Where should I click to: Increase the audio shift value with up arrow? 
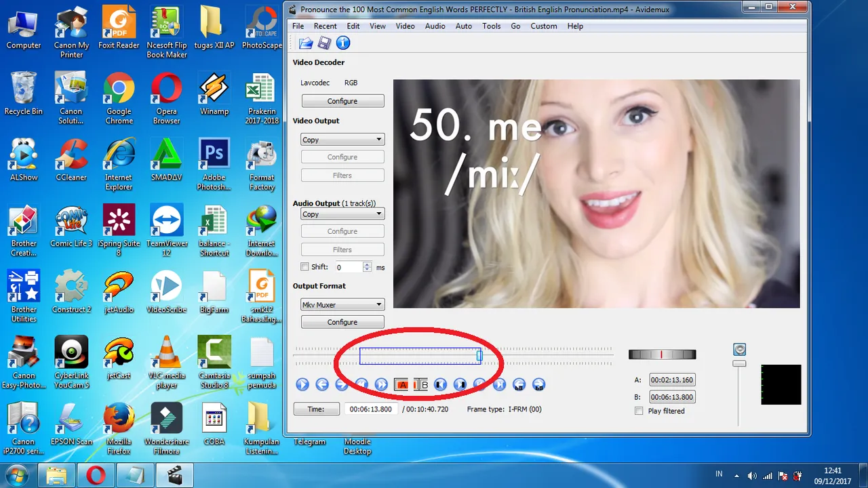pyautogui.click(x=367, y=264)
